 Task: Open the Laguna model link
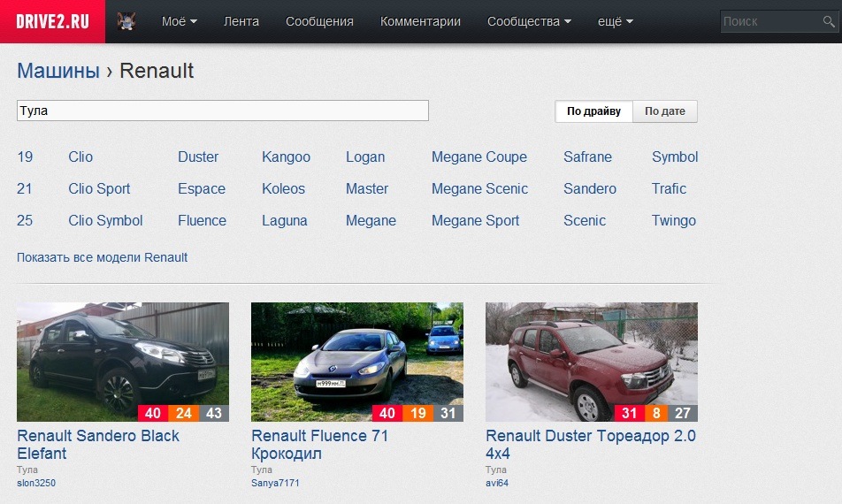tap(285, 220)
